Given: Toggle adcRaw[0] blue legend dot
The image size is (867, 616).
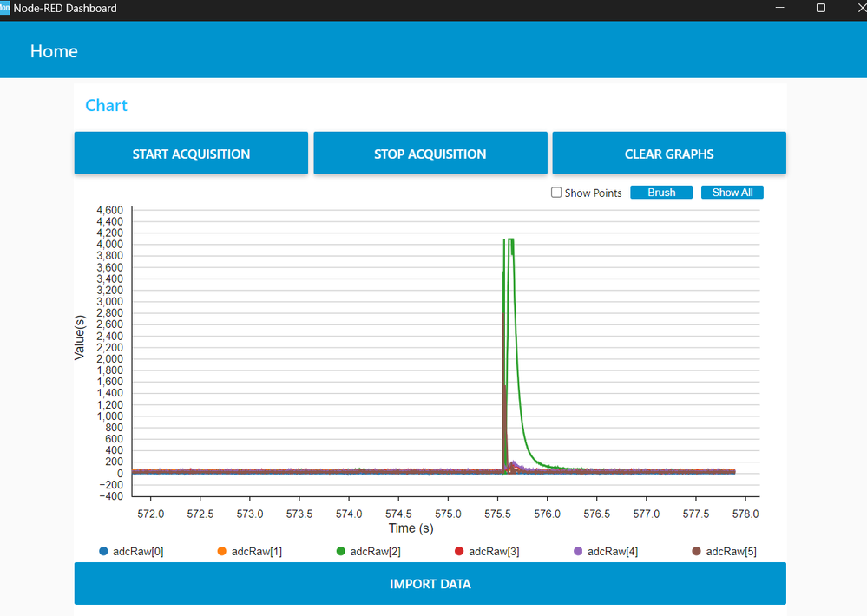Looking at the screenshot, I should pyautogui.click(x=103, y=551).
